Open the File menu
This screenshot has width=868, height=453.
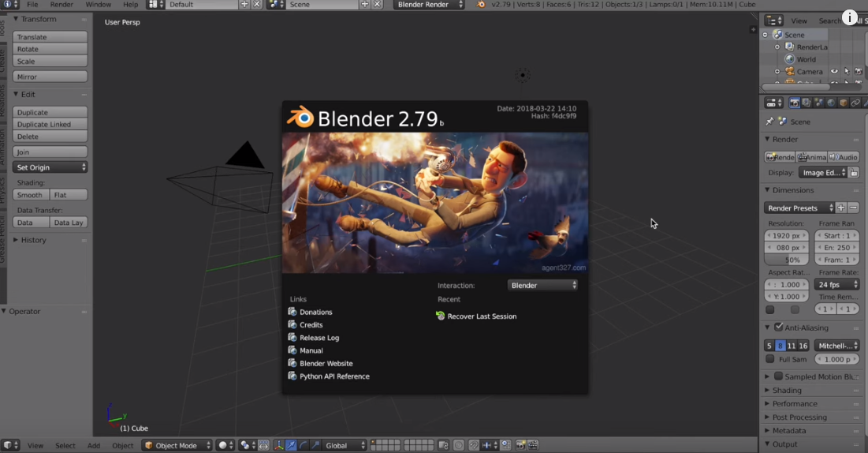tap(32, 5)
